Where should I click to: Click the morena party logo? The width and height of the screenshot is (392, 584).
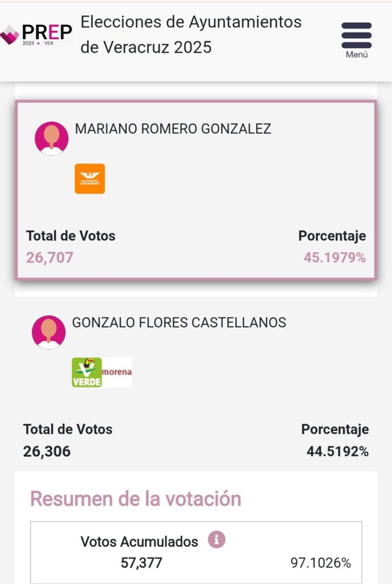point(117,372)
